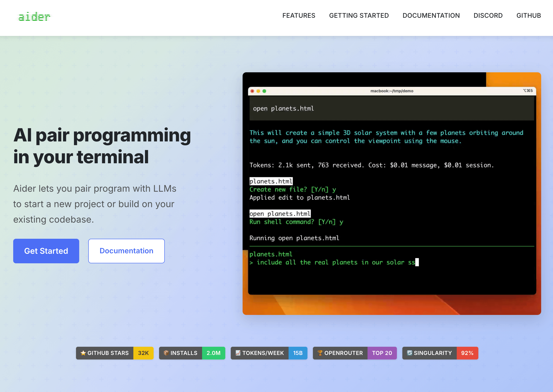Screen dimensions: 553x392
Task: Click the Installs package icon
Action: click(166, 353)
